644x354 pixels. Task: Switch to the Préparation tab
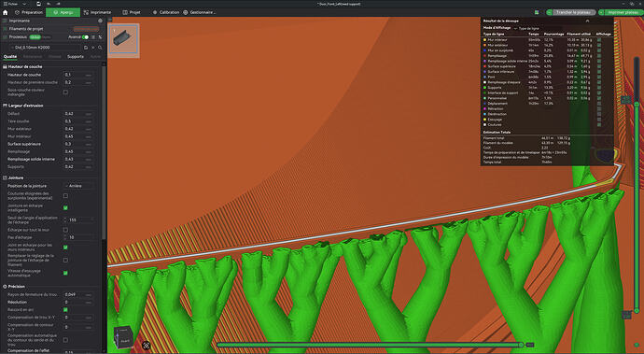(x=28, y=12)
